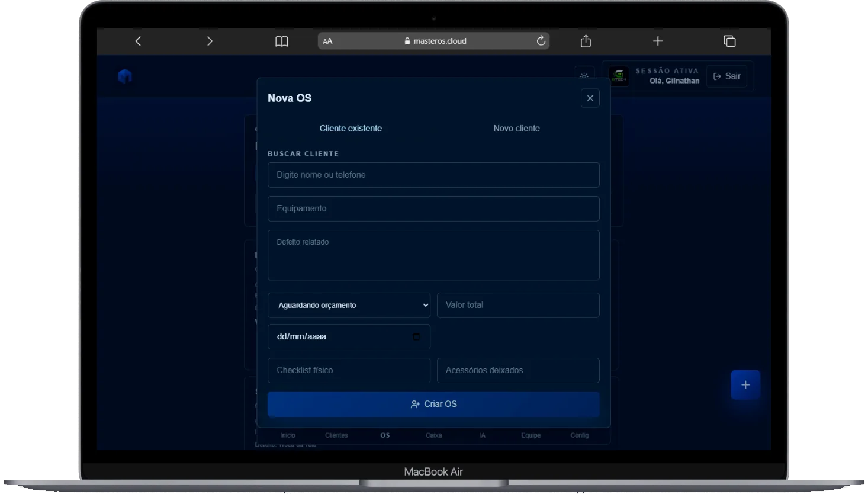Open the user avatar next to Sessão Ativa
Image resolution: width=868 pixels, height=494 pixels.
pyautogui.click(x=619, y=76)
